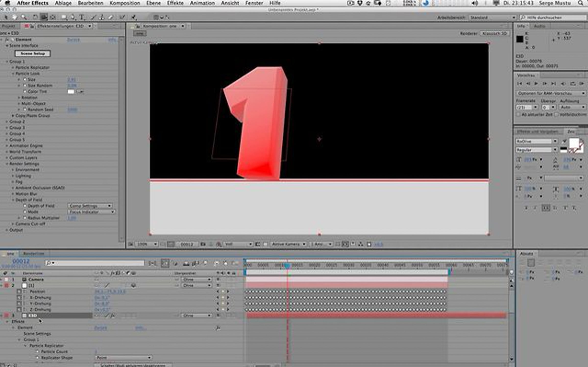Select the Rectangle mask tool
The image size is (588, 367).
pos(64,17)
